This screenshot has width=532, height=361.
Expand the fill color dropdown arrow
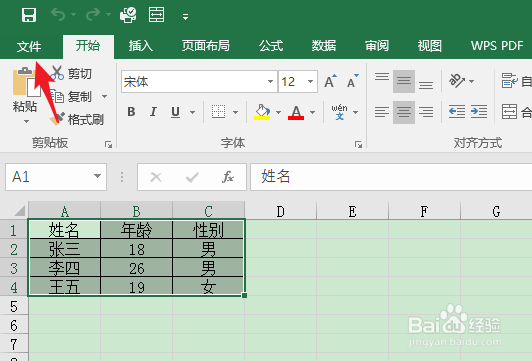click(278, 112)
